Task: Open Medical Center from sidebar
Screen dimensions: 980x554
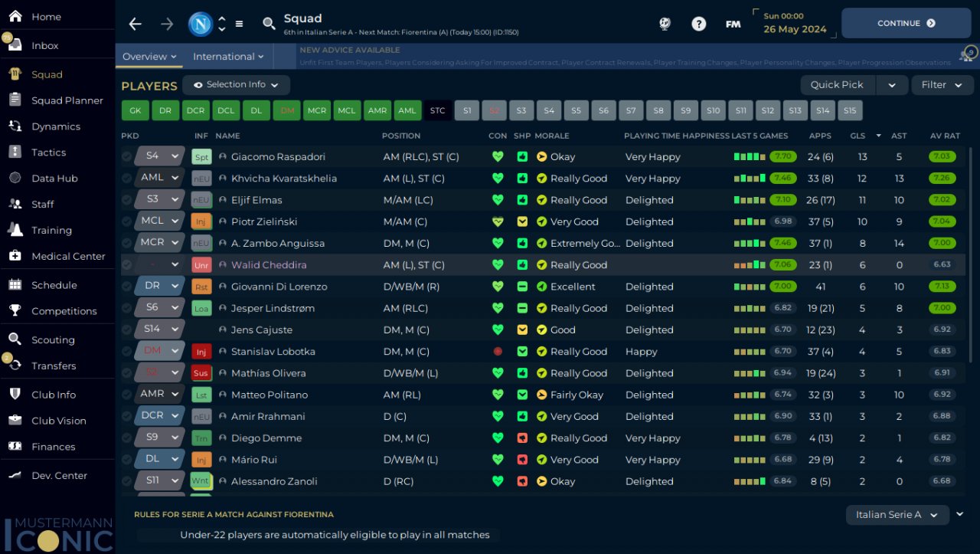Action: pyautogui.click(x=68, y=256)
